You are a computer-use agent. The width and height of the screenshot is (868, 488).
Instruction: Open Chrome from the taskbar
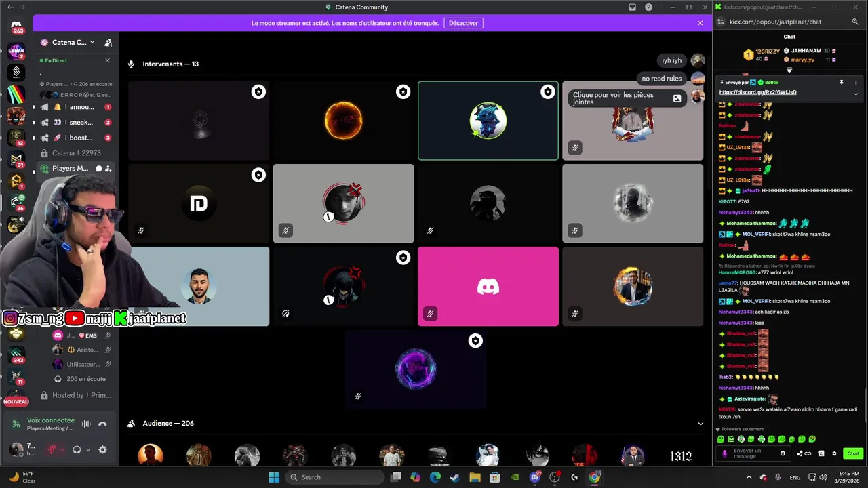(x=595, y=477)
